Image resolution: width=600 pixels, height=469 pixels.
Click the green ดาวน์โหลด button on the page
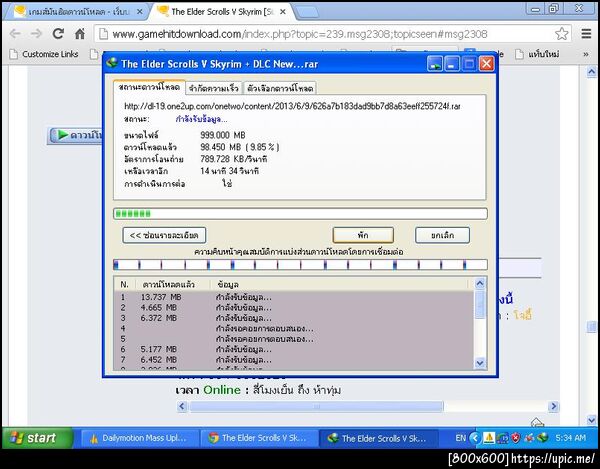coord(76,135)
